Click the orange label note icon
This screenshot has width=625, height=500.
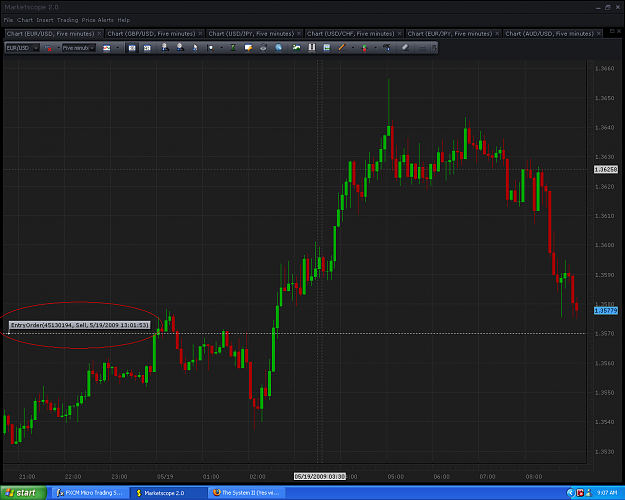248,48
